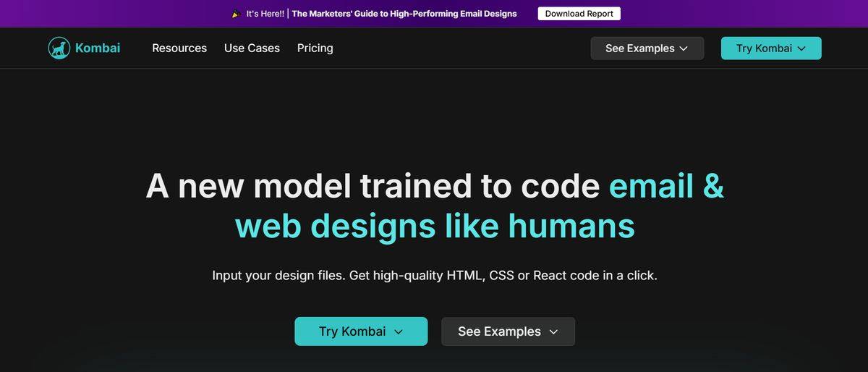Click the gray See Examples hero button
Screen dimensions: 868x372
[x=509, y=331]
